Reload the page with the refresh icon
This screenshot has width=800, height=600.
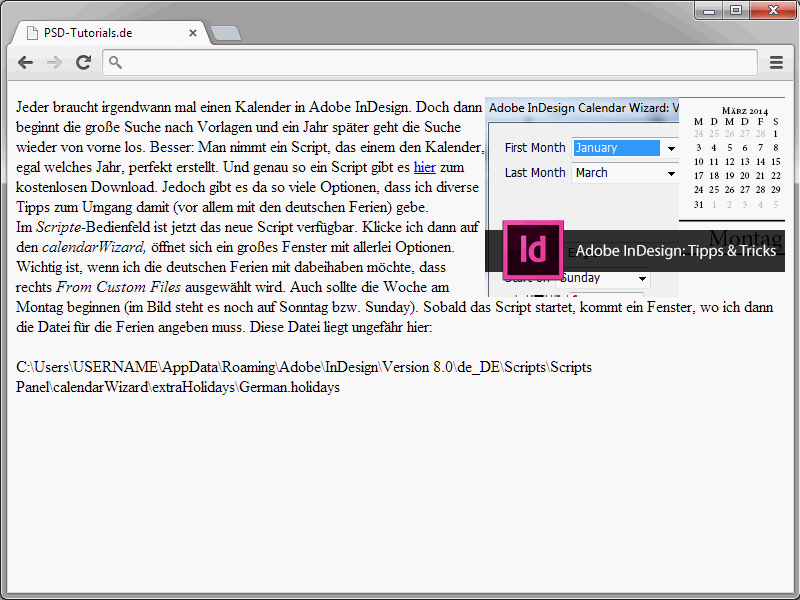coord(83,62)
